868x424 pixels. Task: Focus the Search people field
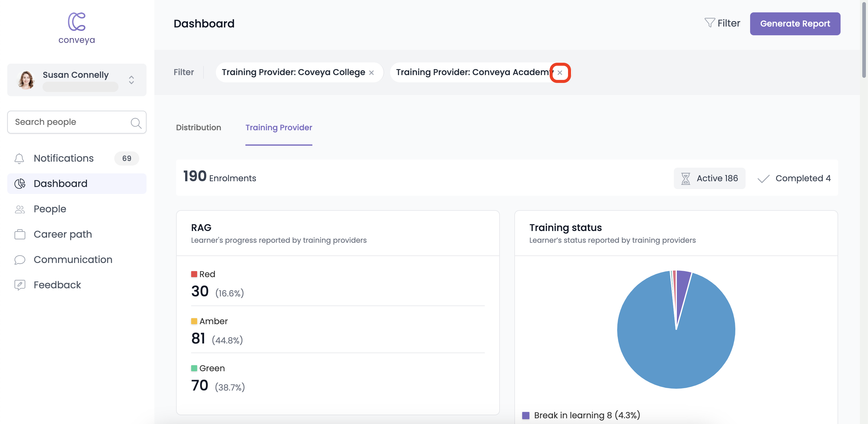tap(77, 122)
